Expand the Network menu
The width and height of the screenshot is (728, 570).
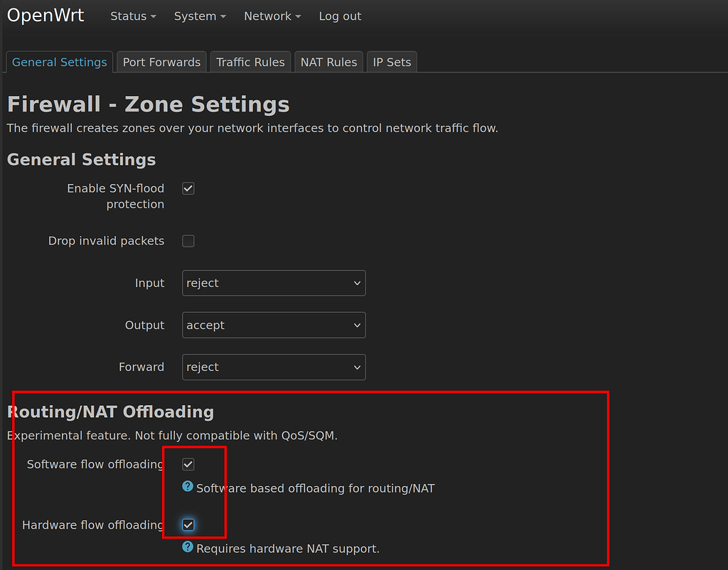tap(272, 16)
